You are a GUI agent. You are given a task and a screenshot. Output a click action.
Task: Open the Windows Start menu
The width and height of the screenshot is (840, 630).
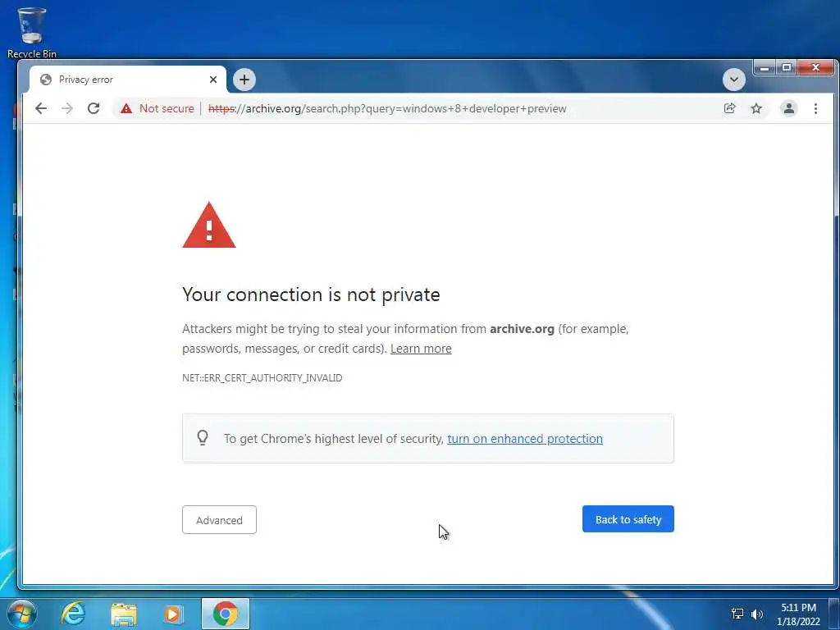pyautogui.click(x=22, y=614)
